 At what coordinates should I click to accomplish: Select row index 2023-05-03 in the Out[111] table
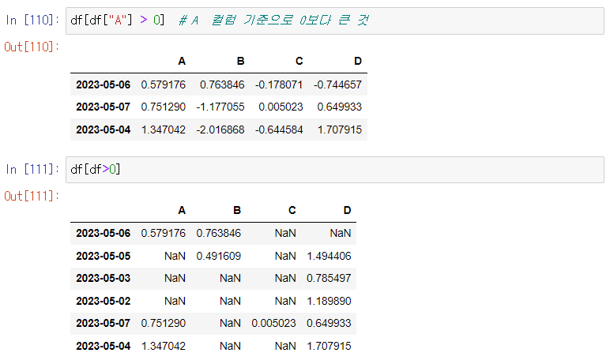coord(103,279)
